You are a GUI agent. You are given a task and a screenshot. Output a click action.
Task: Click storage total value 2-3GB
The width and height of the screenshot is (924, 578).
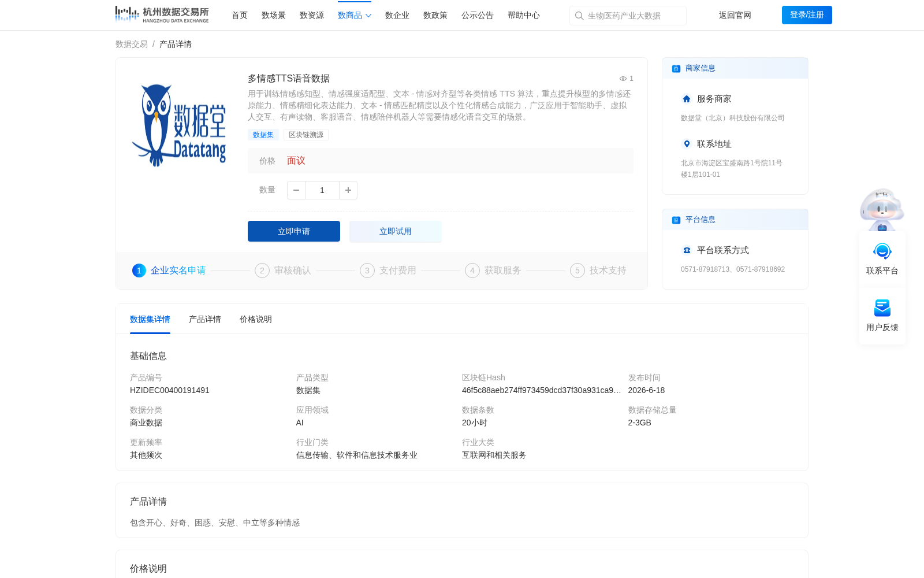pyautogui.click(x=640, y=423)
